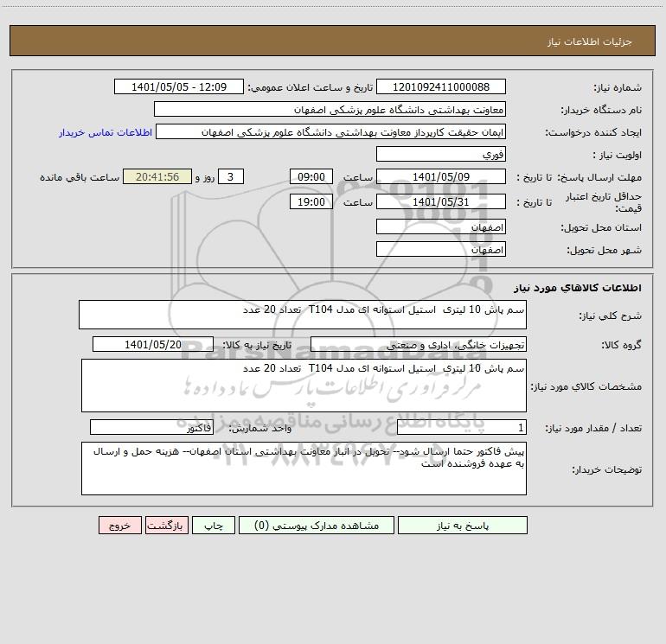Click the خروج exit button
This screenshot has width=666, height=644.
coord(119,525)
